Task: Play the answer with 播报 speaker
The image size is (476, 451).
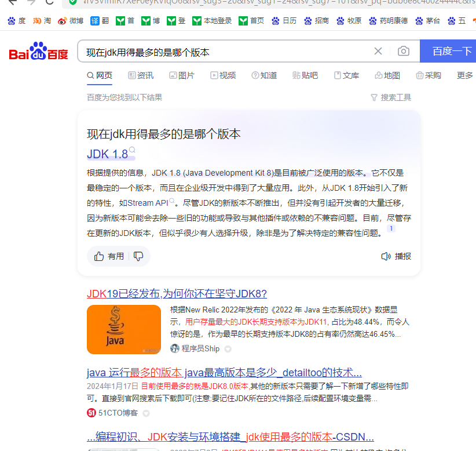Action: 396,256
